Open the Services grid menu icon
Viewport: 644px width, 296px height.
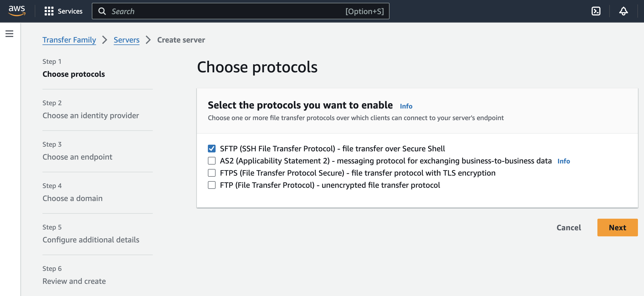click(x=49, y=11)
